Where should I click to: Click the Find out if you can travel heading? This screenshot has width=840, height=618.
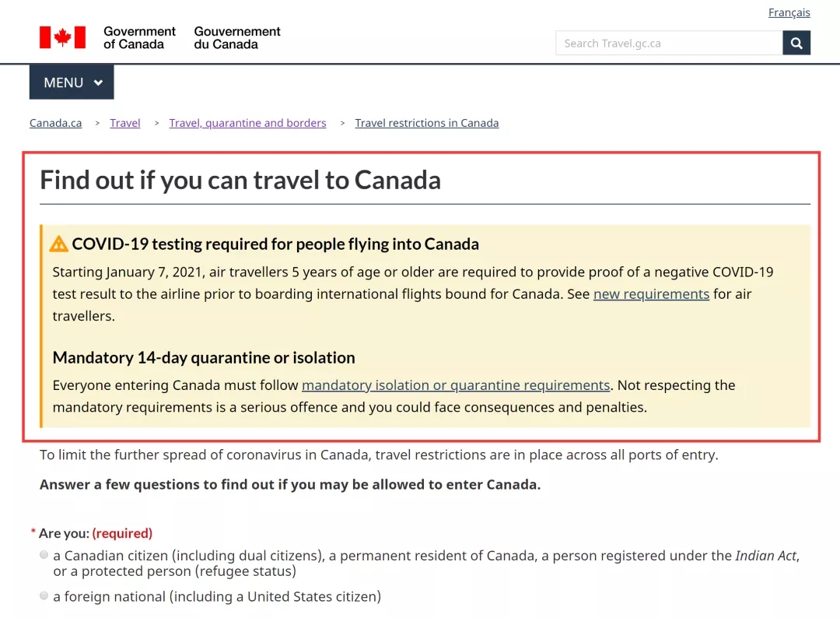tap(240, 181)
